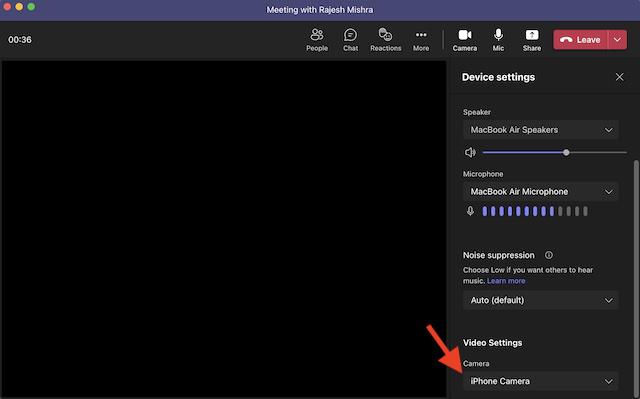Viewport: 640px width, 399px height.
Task: Click the Noise suppression heading
Action: click(x=498, y=255)
